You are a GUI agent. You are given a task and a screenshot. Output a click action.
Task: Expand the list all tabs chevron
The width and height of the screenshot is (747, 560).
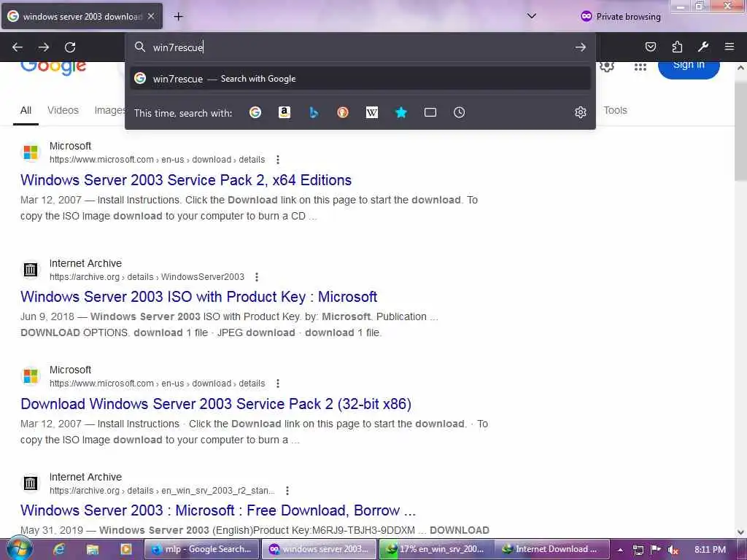tap(532, 16)
